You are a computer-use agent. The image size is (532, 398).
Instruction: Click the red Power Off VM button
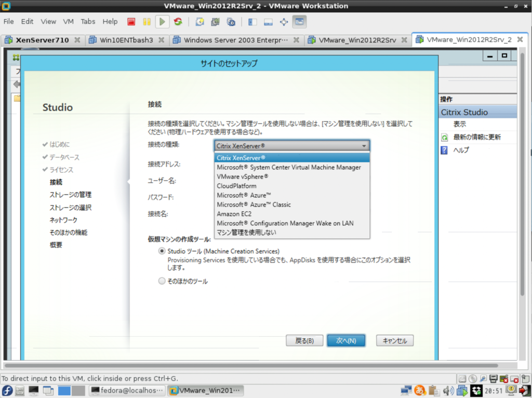131,22
